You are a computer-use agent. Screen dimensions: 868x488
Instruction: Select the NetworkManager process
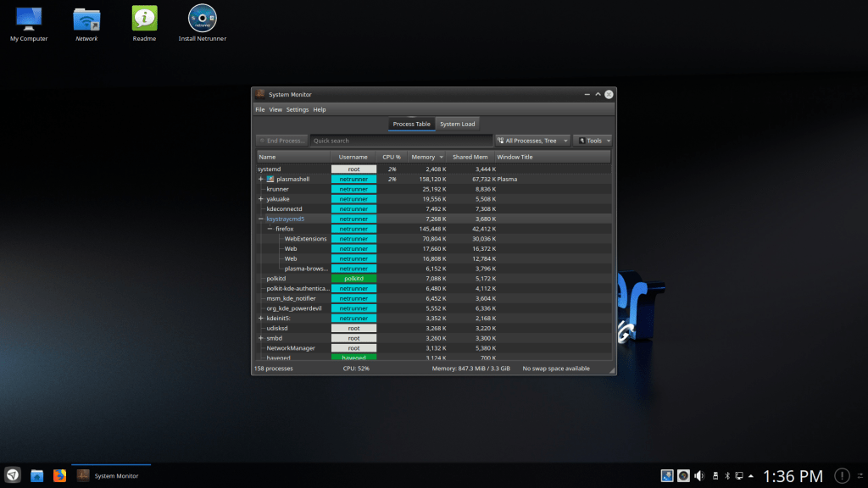291,348
